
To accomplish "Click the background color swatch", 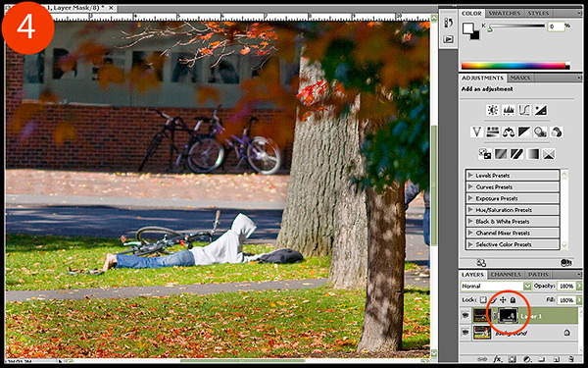I will click(476, 35).
